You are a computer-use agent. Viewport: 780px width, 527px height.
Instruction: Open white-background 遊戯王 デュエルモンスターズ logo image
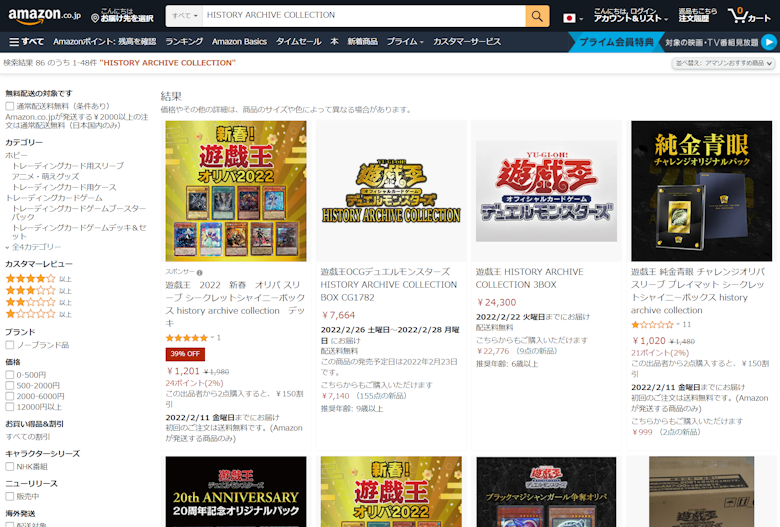point(546,191)
